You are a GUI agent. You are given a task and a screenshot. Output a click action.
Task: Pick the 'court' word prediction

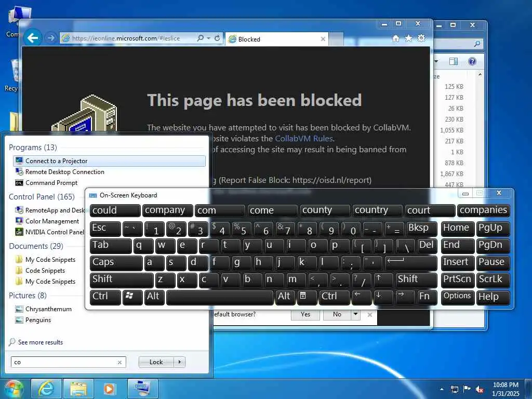tap(430, 210)
